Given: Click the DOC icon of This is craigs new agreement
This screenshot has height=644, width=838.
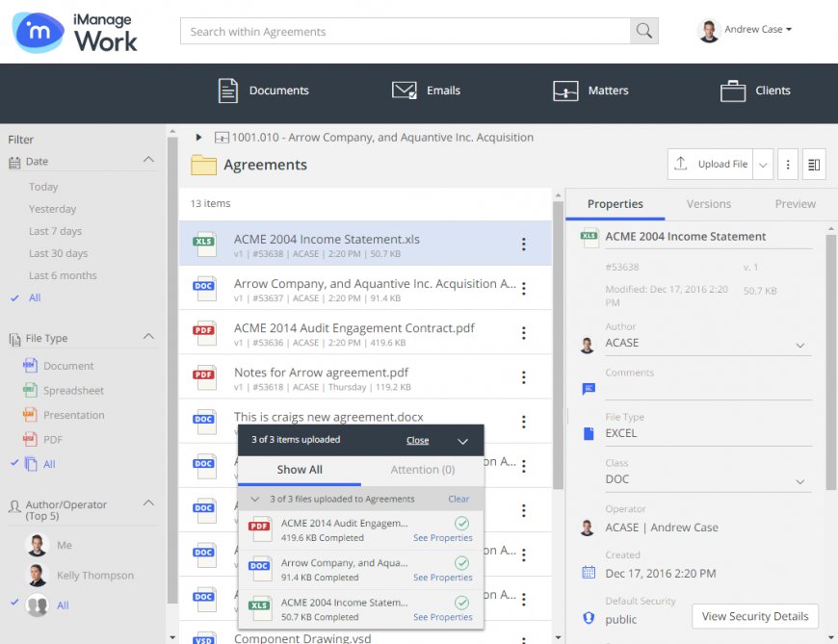Looking at the screenshot, I should point(204,421).
